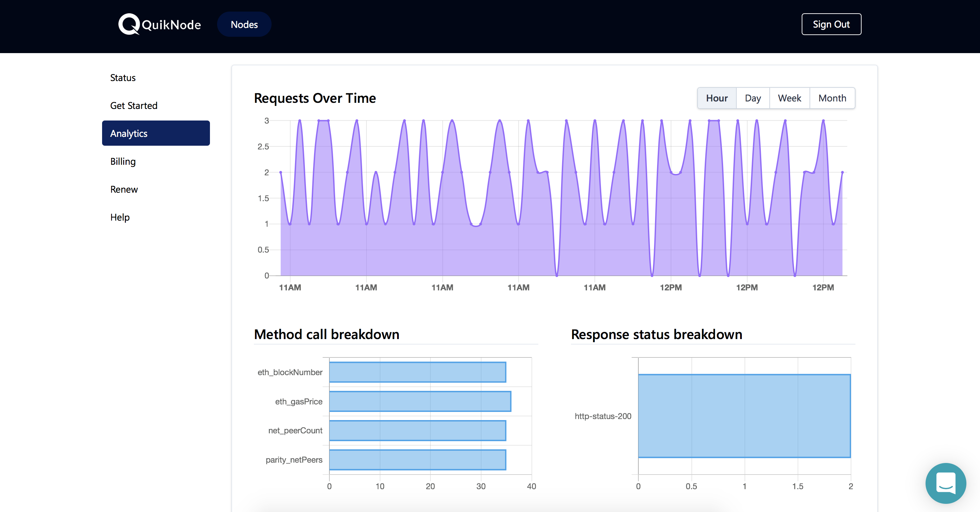The width and height of the screenshot is (980, 512).
Task: Click the QuikNode brand text
Action: tap(171, 25)
